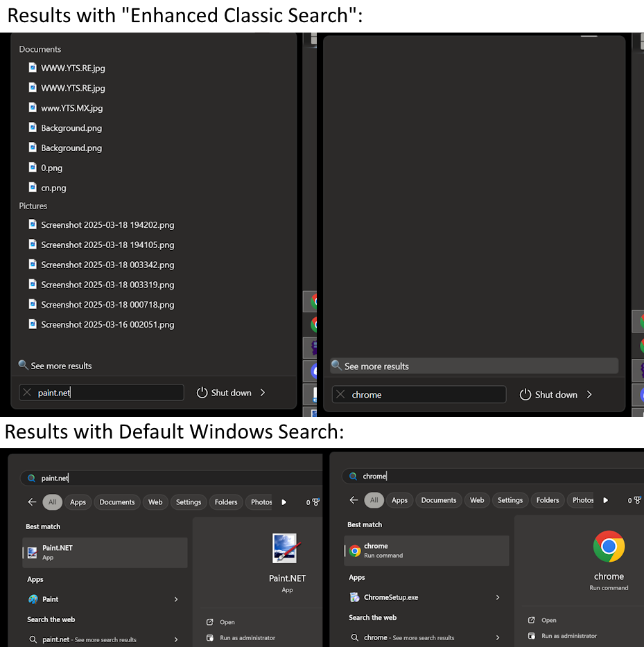Clear the chrome search with the X icon
The height and width of the screenshot is (647, 644).
340,394
